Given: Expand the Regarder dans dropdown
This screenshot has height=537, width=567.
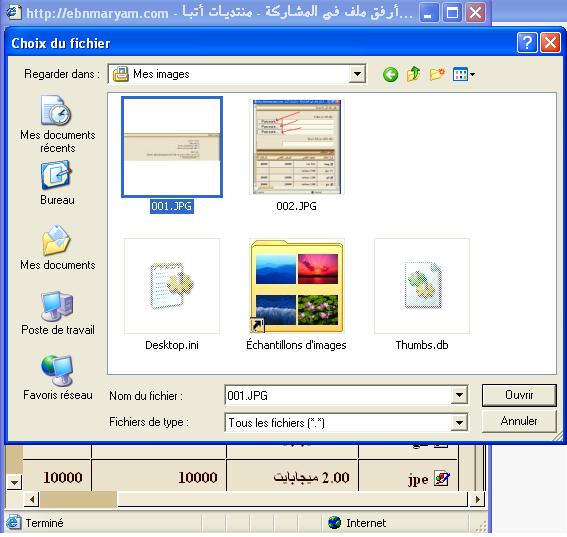Looking at the screenshot, I should click(x=357, y=74).
